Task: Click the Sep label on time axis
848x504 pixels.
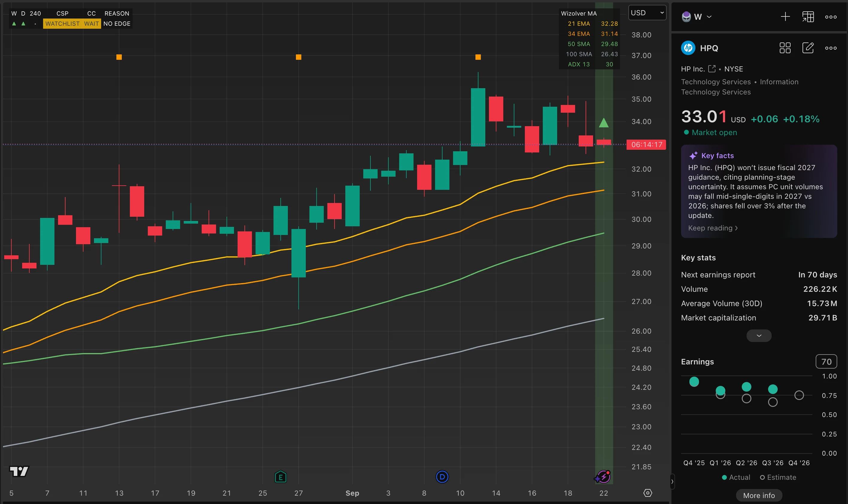Action: coord(352,493)
